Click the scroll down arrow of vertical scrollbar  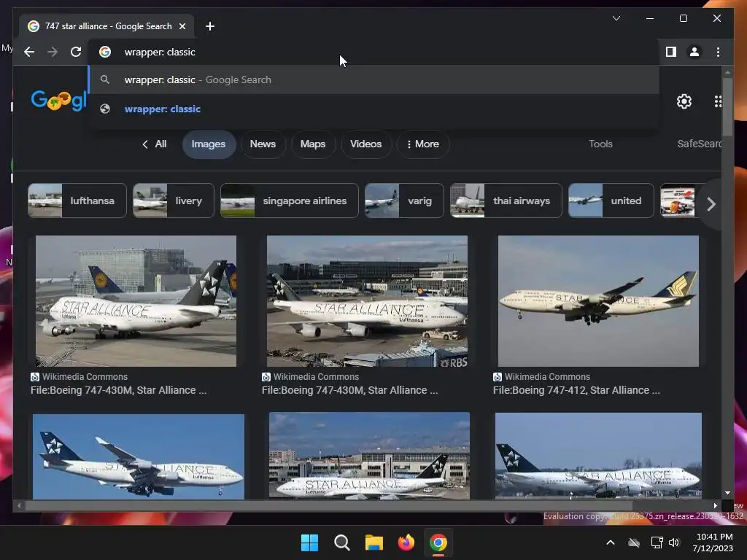727,494
